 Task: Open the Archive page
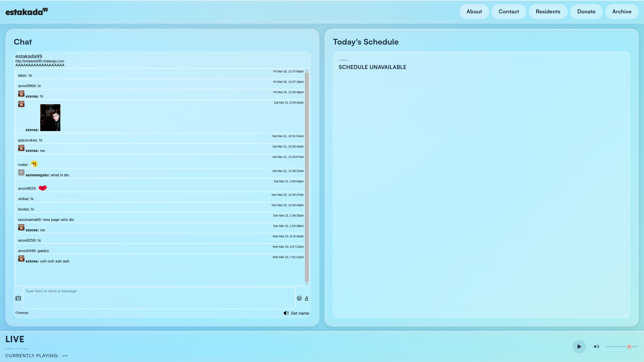coord(622,12)
